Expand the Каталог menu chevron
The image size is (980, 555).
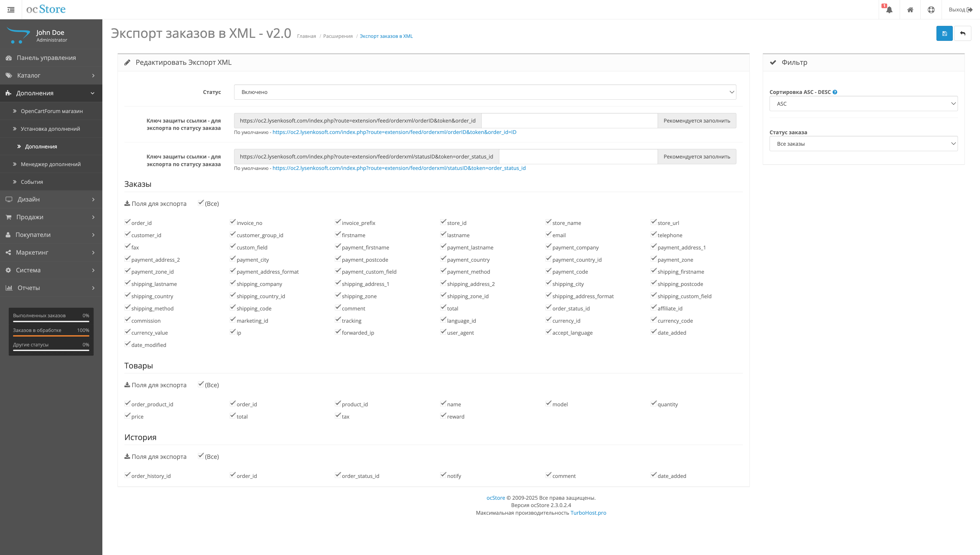(93, 75)
